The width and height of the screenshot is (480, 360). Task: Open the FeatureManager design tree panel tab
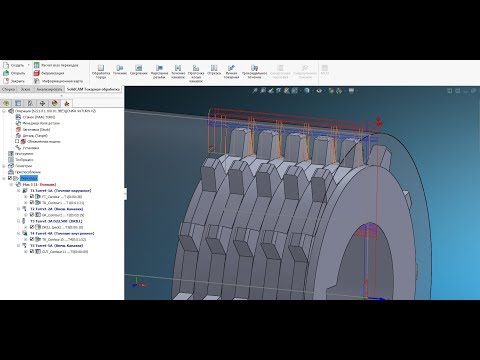click(x=6, y=103)
